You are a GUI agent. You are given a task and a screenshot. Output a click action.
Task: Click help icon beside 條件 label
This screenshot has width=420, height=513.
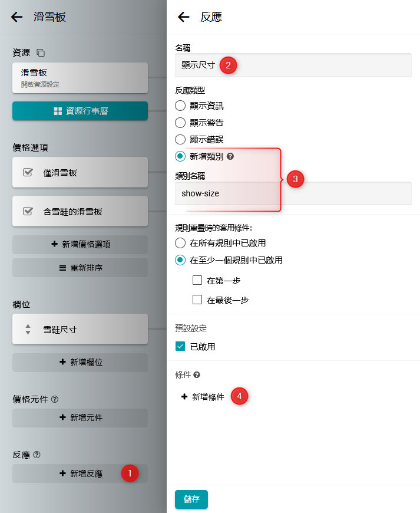tap(197, 374)
